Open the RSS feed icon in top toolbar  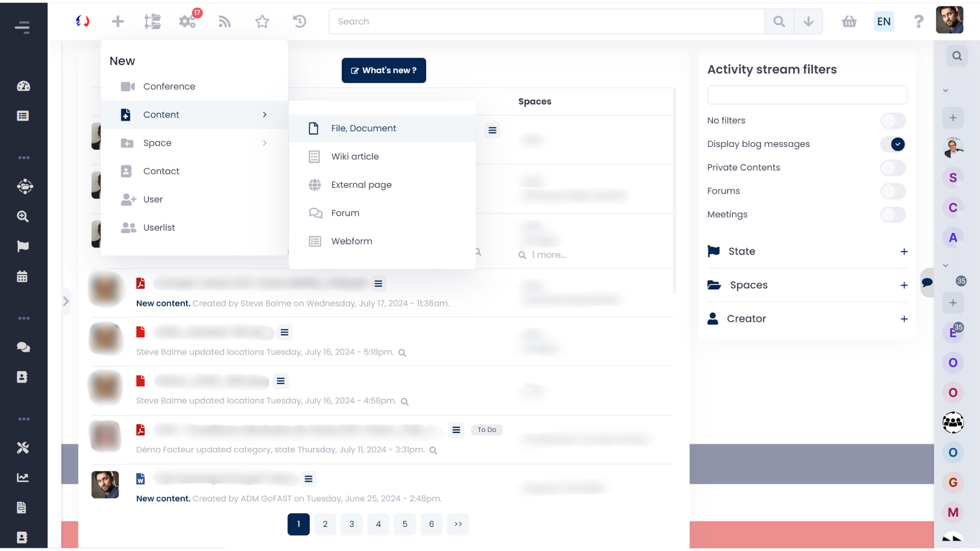225,21
